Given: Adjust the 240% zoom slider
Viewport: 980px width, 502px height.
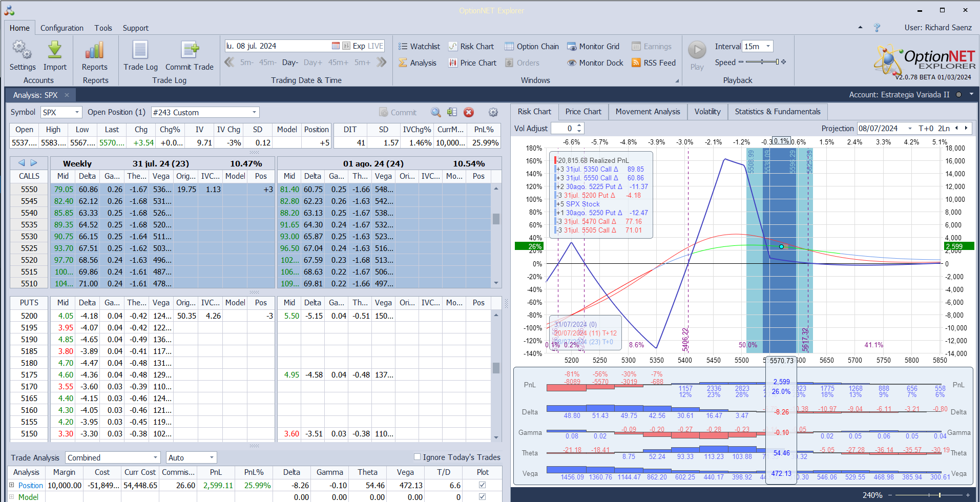Looking at the screenshot, I should click(929, 495).
